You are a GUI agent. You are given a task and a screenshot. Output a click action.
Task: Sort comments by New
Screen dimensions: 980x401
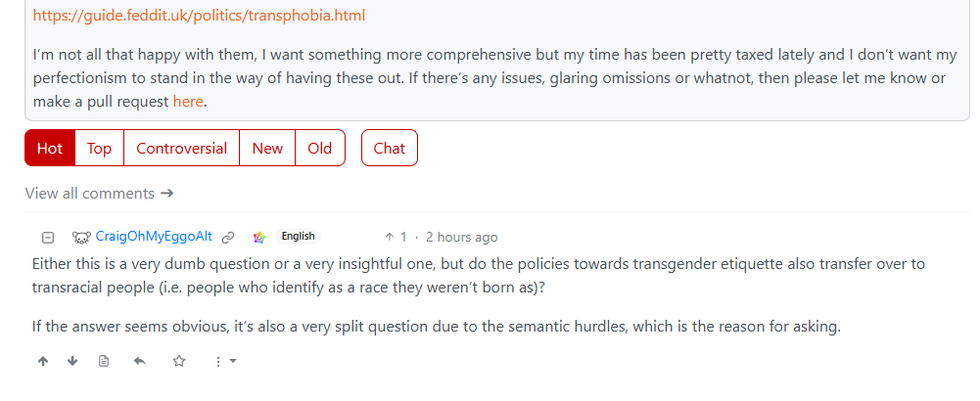tap(267, 148)
